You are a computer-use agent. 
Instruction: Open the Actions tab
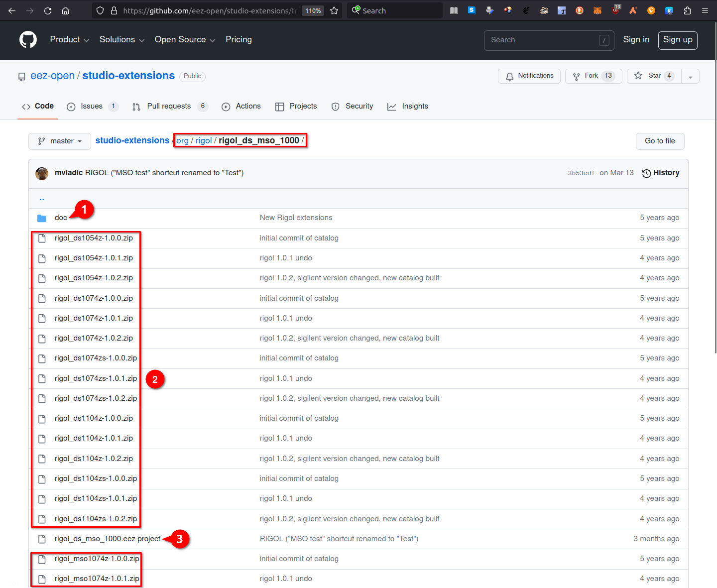coord(241,106)
